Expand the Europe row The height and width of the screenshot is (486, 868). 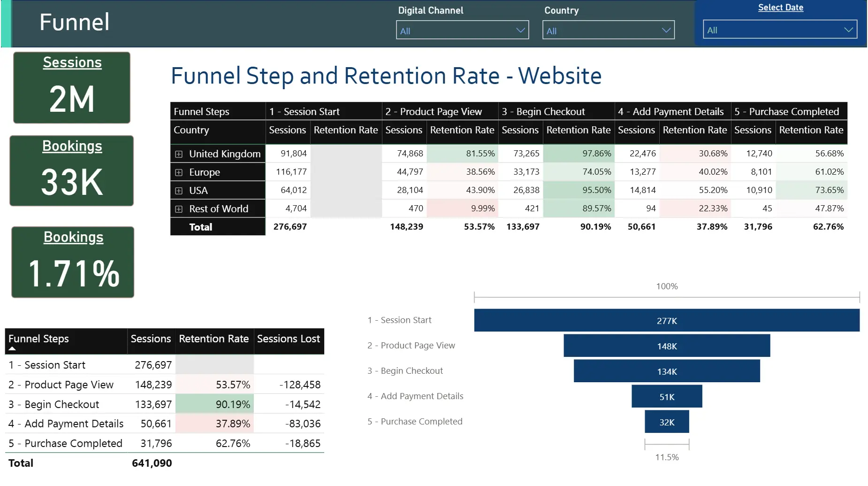[x=179, y=172]
